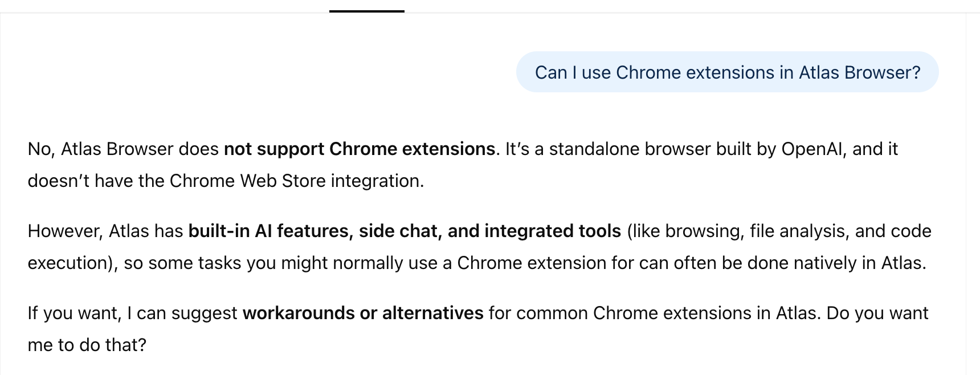This screenshot has width=980, height=375.
Task: Select the active tab indicator at top
Action: (x=366, y=11)
